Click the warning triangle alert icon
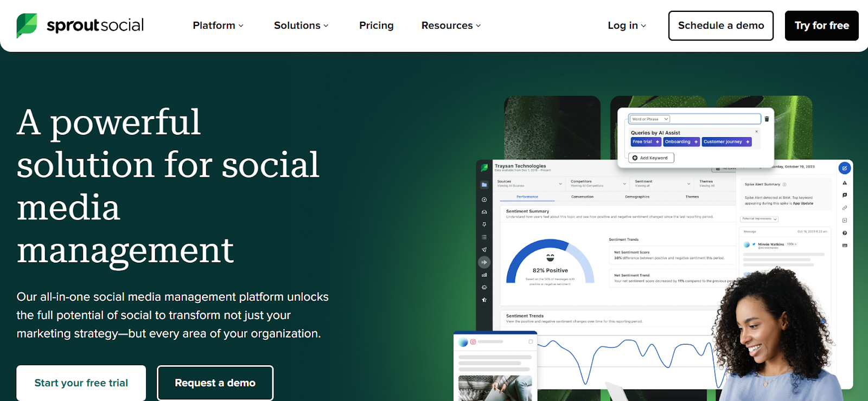This screenshot has height=401, width=868. click(x=845, y=183)
